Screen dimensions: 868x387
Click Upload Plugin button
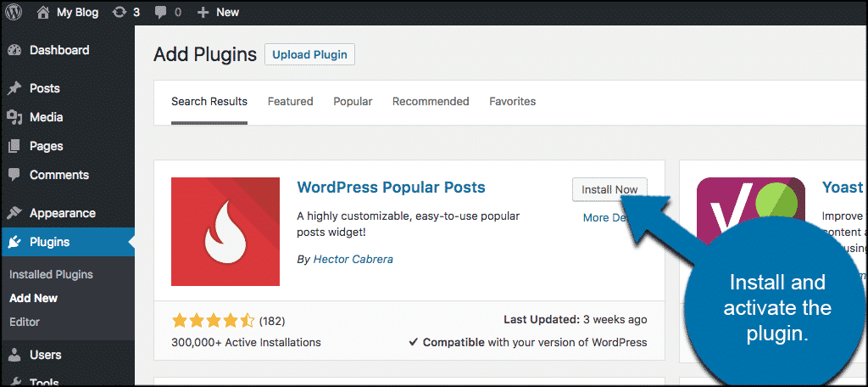pyautogui.click(x=310, y=55)
